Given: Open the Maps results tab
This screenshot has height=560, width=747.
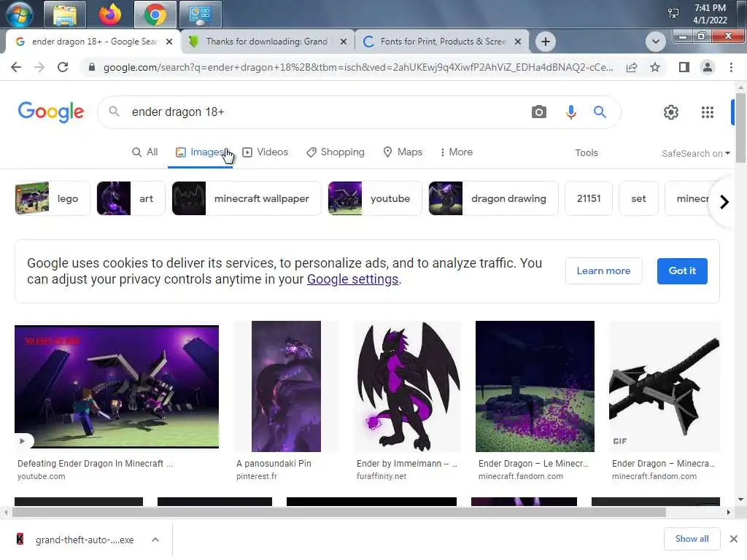Looking at the screenshot, I should [403, 152].
